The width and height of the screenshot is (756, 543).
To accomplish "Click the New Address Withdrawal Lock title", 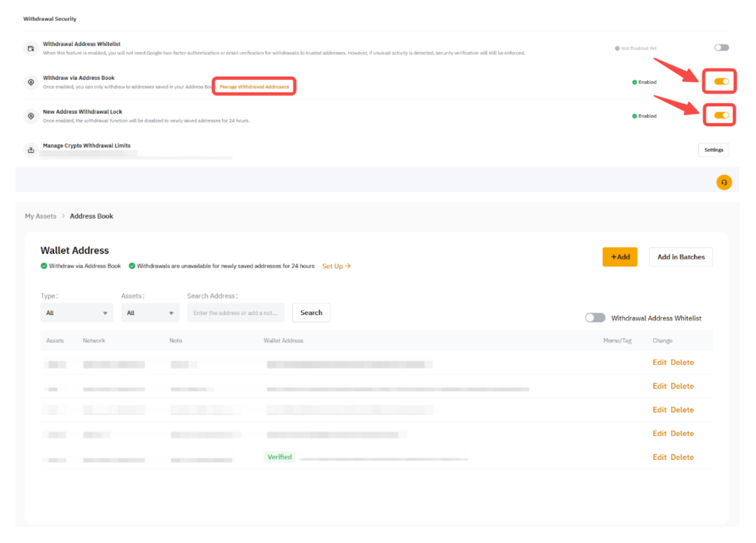I will click(x=82, y=112).
